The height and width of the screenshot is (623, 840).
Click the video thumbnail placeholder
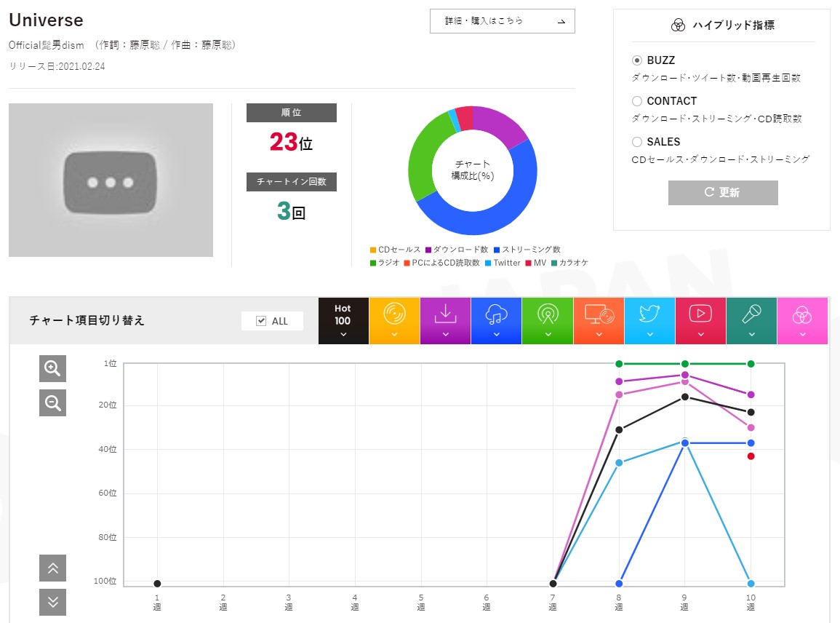click(111, 180)
